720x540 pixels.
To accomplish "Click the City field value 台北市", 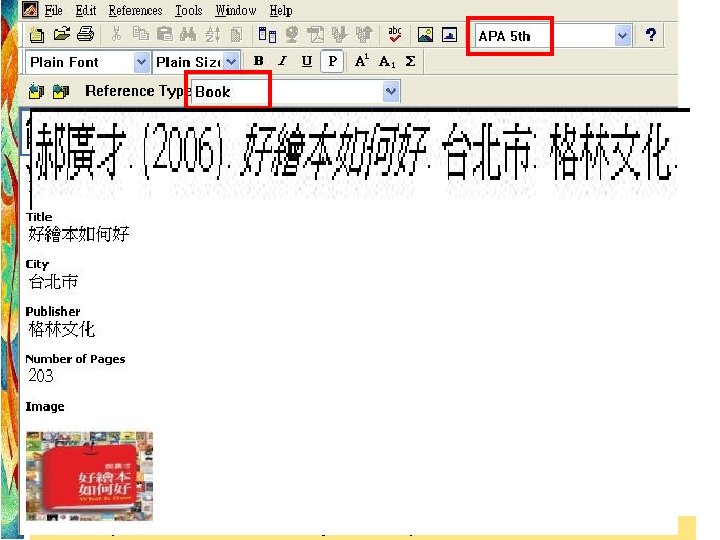I will tap(53, 281).
